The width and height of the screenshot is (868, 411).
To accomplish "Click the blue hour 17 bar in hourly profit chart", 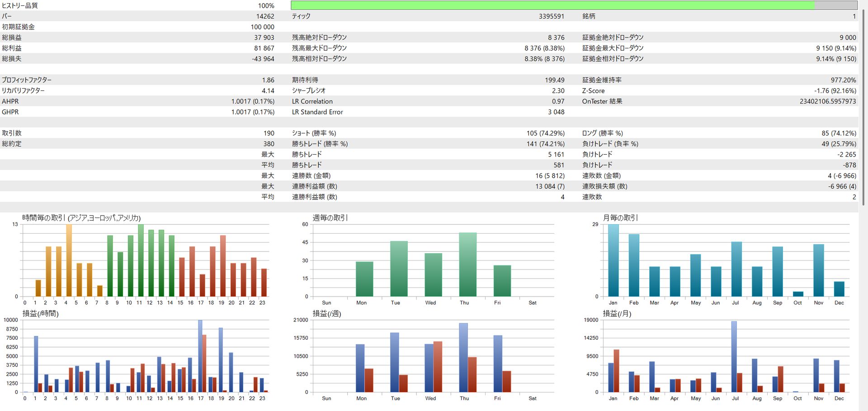I will pos(200,356).
